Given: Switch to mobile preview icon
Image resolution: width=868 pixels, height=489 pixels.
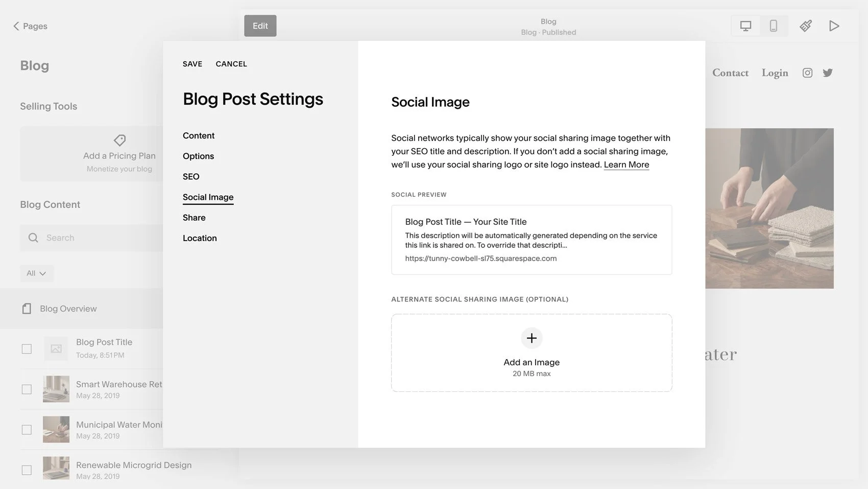Looking at the screenshot, I should [774, 26].
